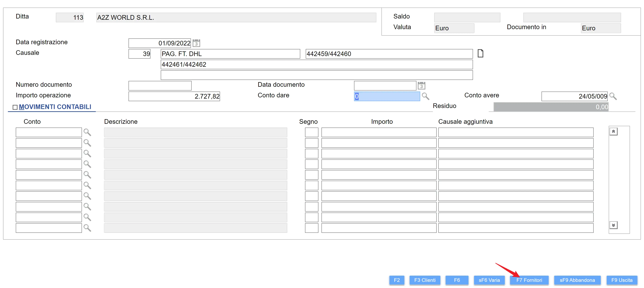The width and height of the screenshot is (644, 288).
Task: Click last row Conto search magnifier
Action: (87, 228)
